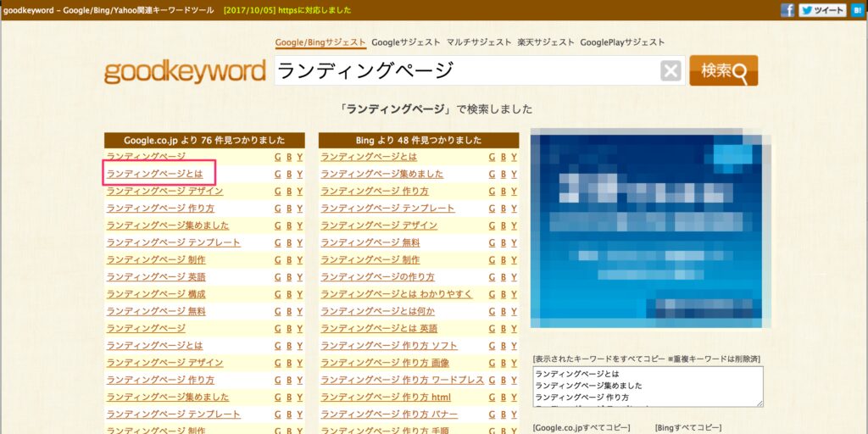Go to the GooglePlayサジェスト tab

(622, 42)
